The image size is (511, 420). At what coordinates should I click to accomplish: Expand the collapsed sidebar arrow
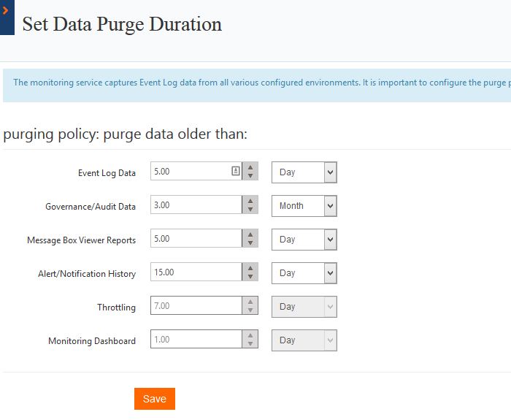(6, 11)
